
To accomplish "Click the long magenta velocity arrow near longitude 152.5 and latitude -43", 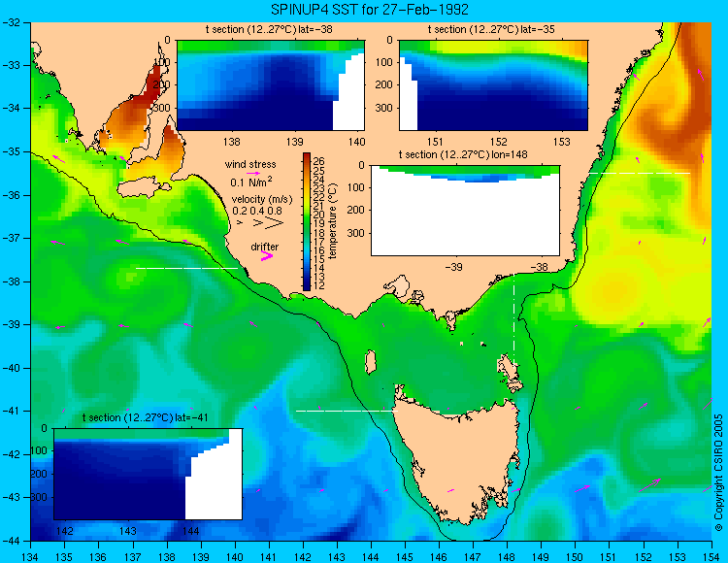I will 649,485.
